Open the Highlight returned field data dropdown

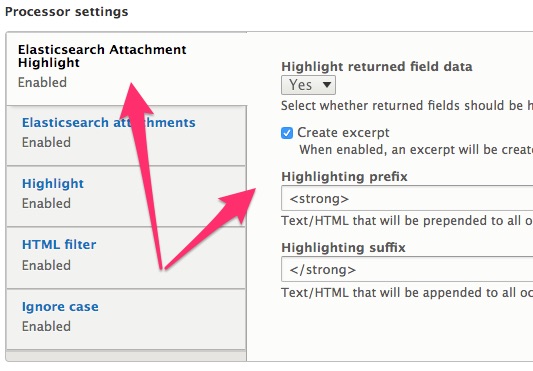(x=308, y=85)
